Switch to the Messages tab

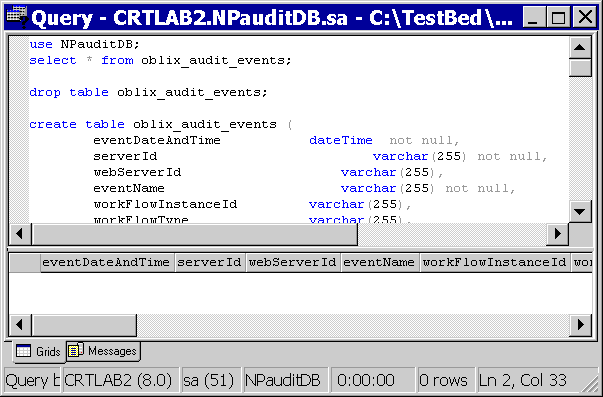point(103,351)
